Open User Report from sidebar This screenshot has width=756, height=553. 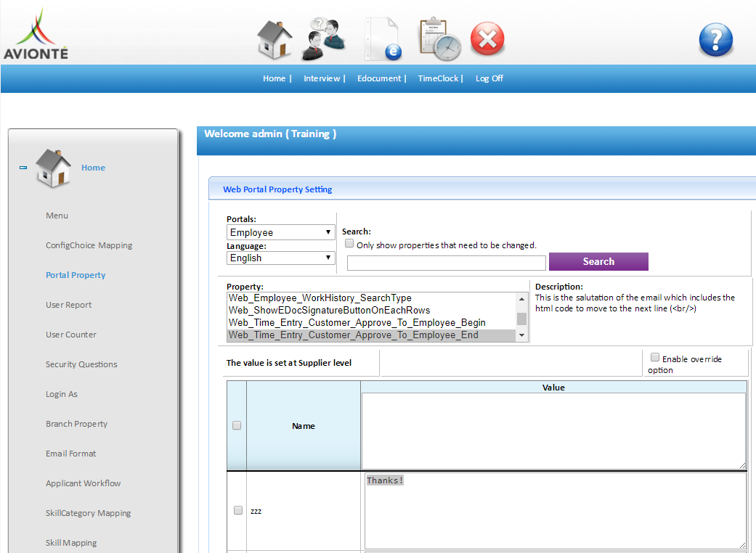68,305
